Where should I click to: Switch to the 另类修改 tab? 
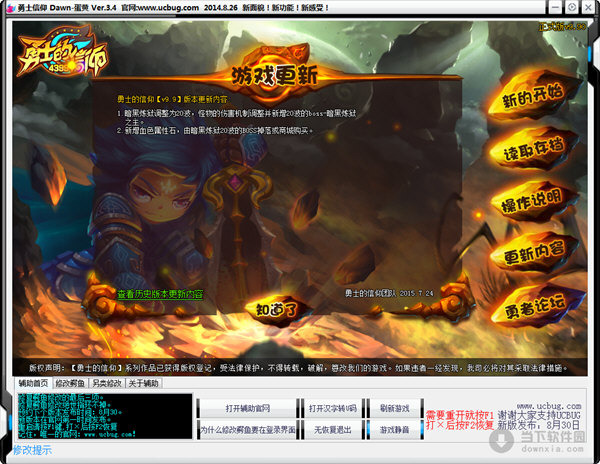click(107, 383)
